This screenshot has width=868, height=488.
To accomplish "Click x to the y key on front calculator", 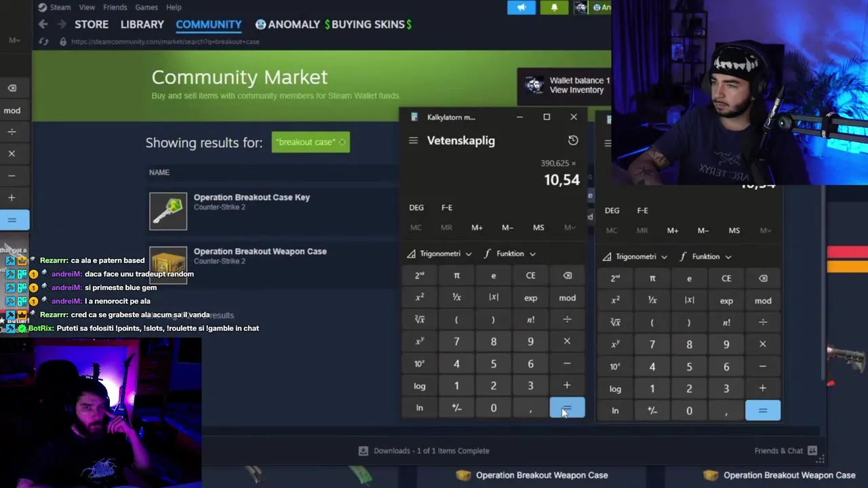I will coord(420,342).
